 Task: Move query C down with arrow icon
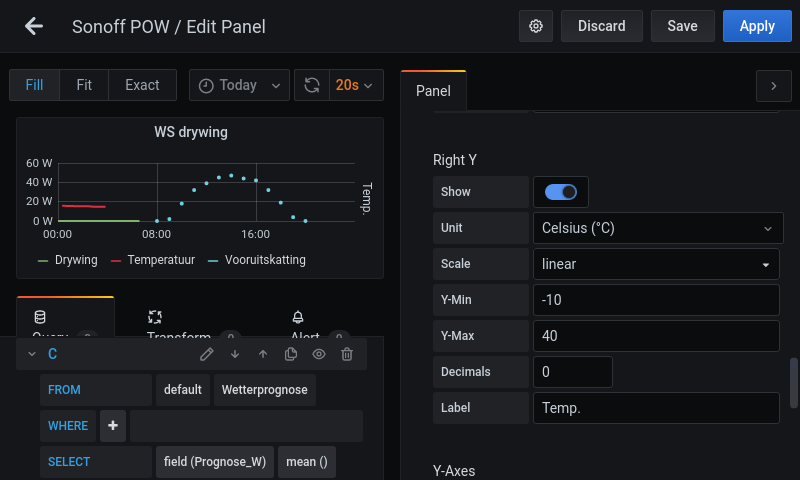pos(235,354)
